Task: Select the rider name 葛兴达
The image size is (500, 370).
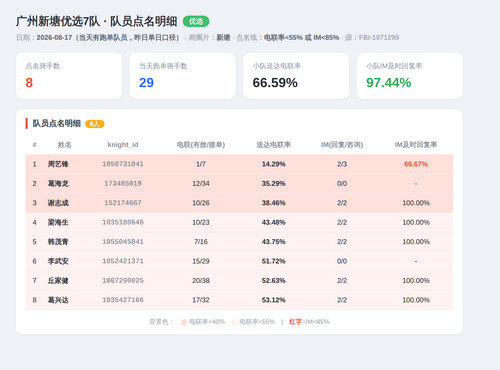Action: pyautogui.click(x=58, y=300)
